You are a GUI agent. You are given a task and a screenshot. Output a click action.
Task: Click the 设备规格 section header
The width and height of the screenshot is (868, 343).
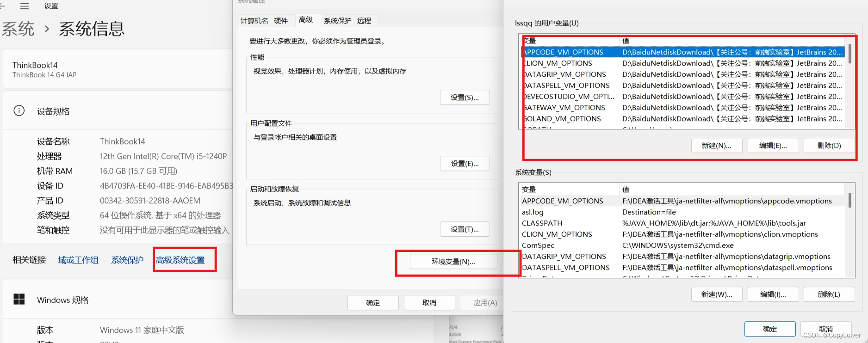pyautogui.click(x=53, y=111)
